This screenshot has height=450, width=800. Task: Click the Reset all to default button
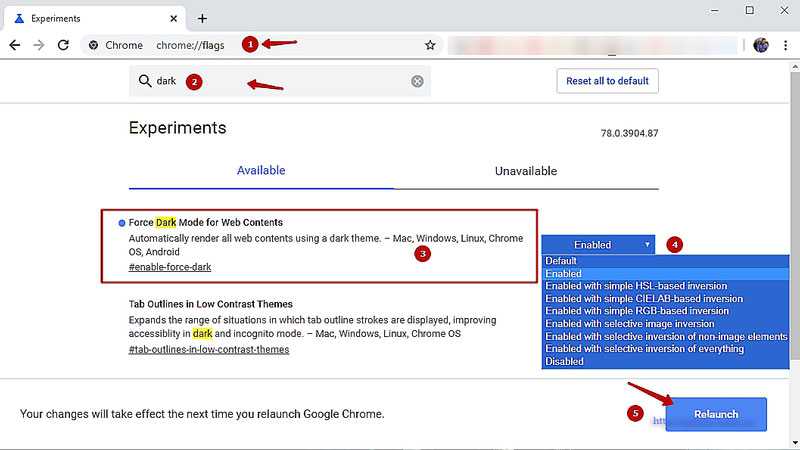pos(608,81)
